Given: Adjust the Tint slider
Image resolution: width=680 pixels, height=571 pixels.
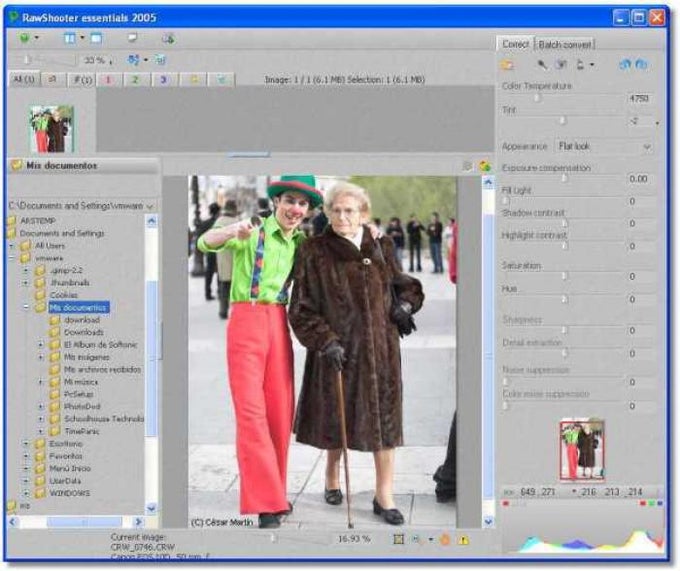Looking at the screenshot, I should click(562, 121).
